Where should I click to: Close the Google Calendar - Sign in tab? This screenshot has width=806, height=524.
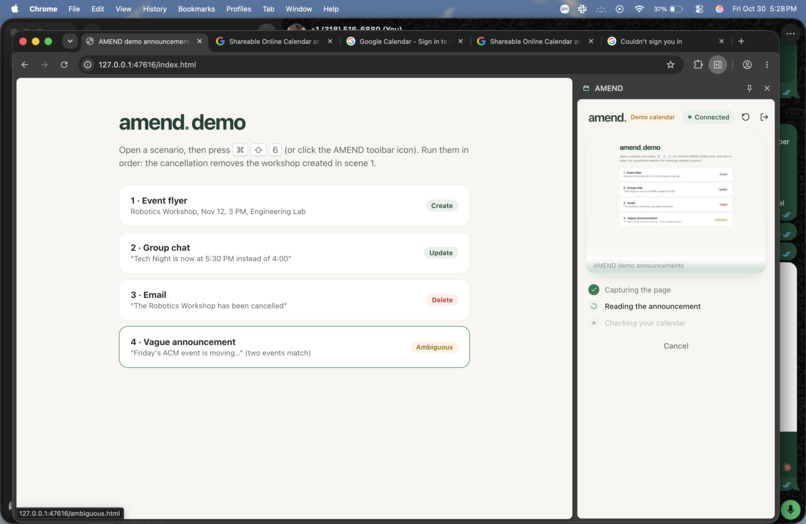[460, 41]
